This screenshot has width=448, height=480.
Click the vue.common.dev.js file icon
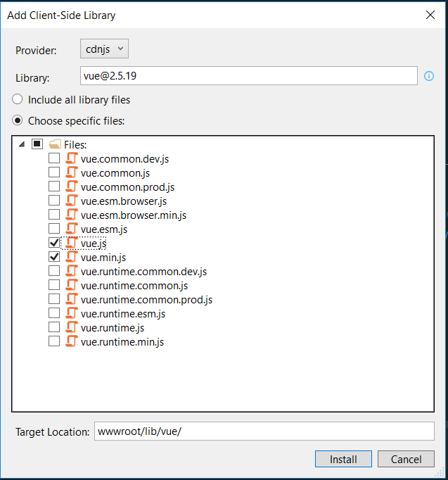coord(71,158)
